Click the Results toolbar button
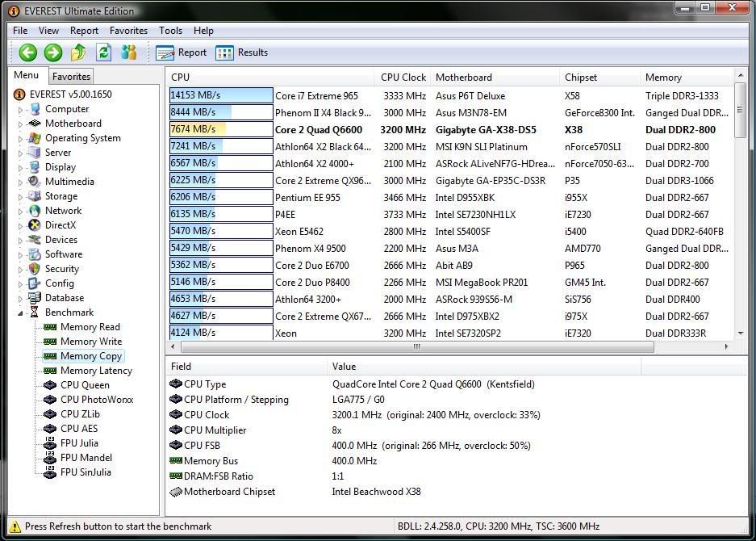This screenshot has height=541, width=756. click(241, 52)
